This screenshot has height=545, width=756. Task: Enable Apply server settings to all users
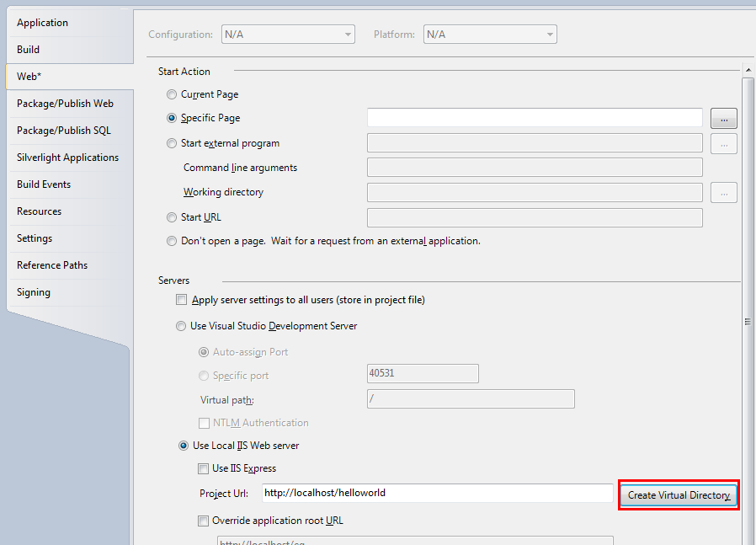coord(181,300)
